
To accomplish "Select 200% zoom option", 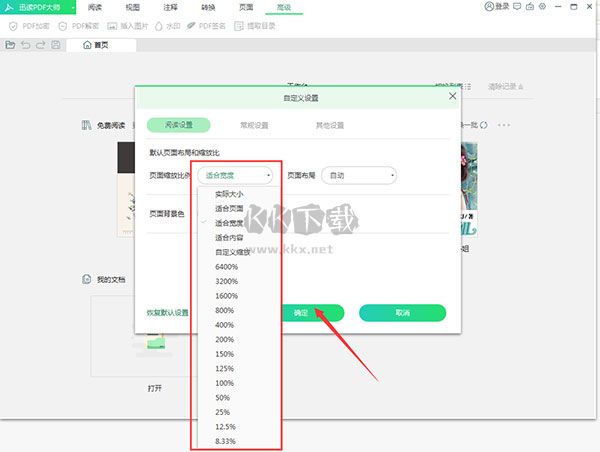I will (x=225, y=339).
